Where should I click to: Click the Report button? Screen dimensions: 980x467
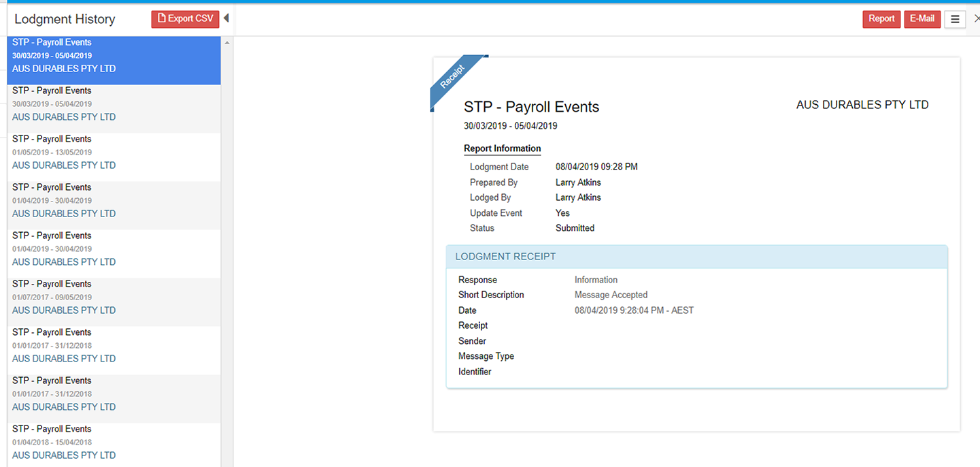(x=881, y=19)
